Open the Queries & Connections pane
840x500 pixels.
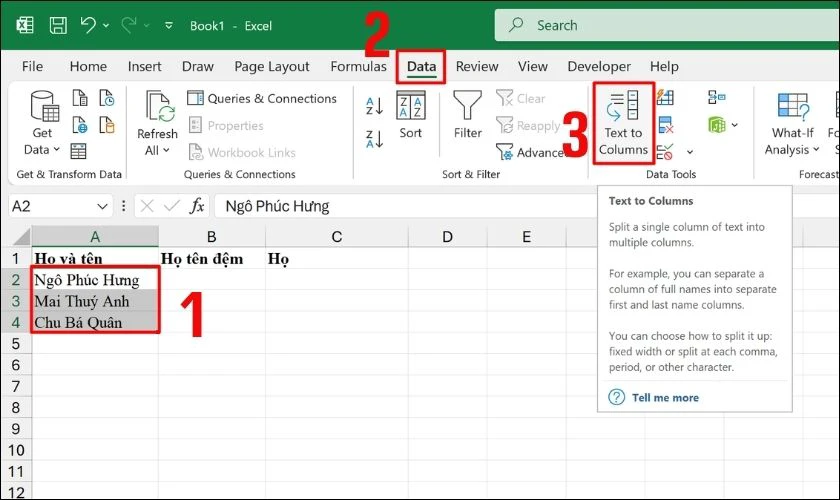(x=262, y=99)
